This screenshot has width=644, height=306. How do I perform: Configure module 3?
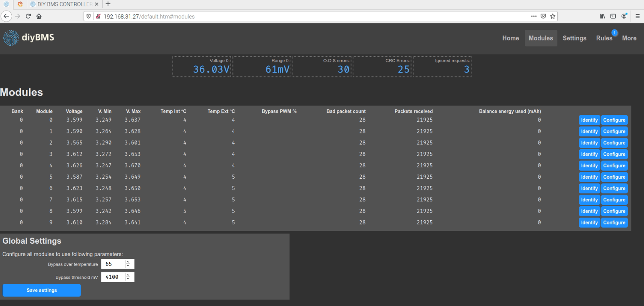pyautogui.click(x=614, y=154)
